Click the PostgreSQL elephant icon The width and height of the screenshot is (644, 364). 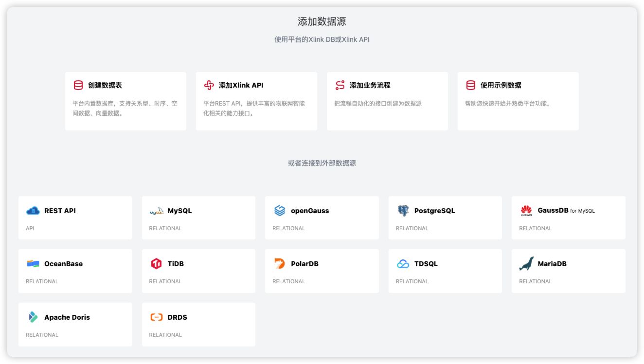pyautogui.click(x=403, y=211)
